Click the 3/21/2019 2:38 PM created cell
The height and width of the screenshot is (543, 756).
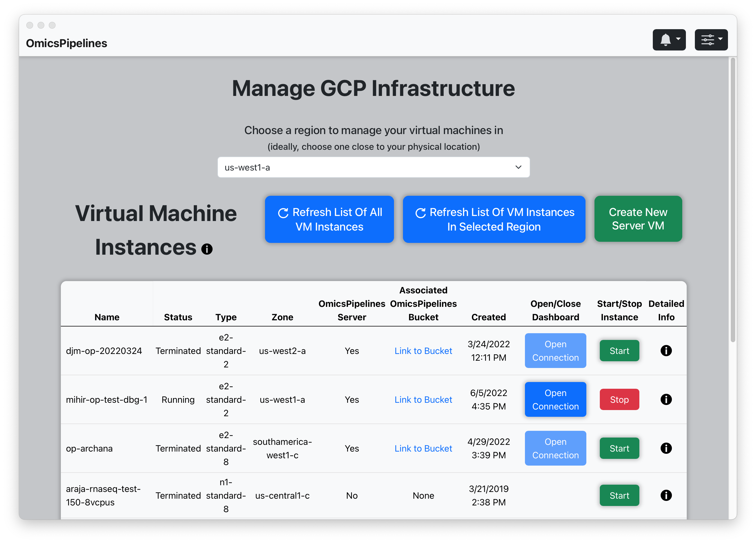tap(488, 495)
